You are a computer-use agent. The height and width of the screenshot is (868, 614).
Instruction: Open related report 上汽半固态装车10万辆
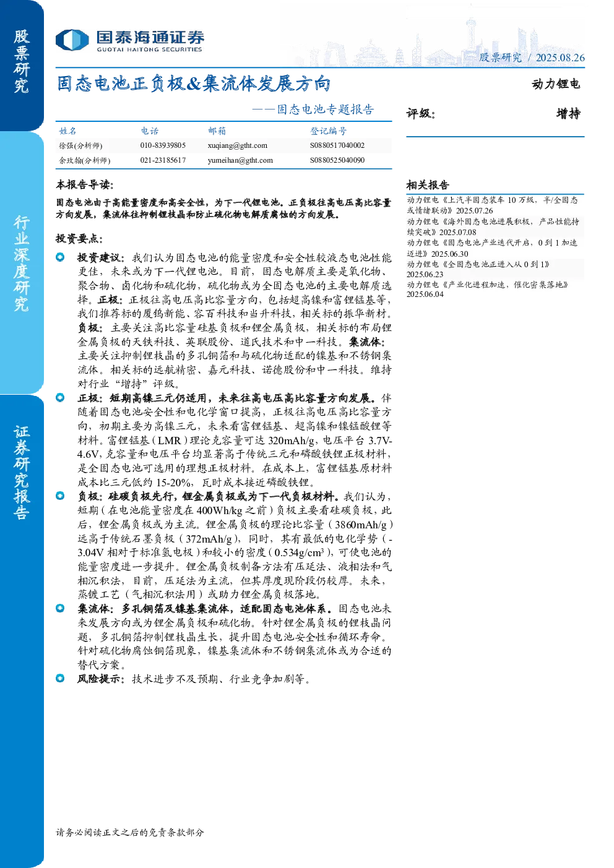pos(493,205)
